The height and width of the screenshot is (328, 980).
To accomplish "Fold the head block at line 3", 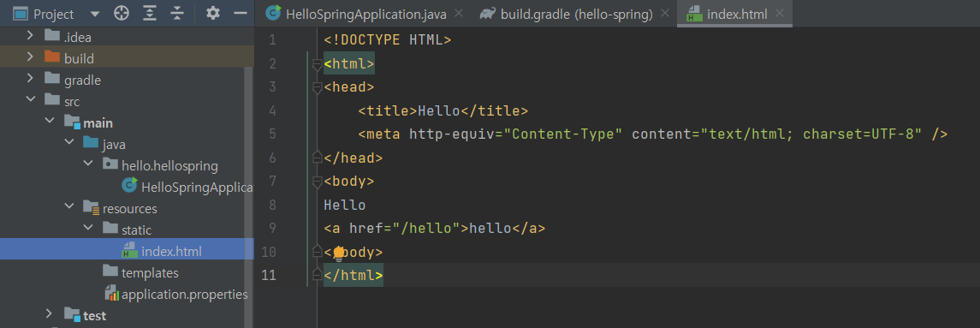I will pos(317,87).
